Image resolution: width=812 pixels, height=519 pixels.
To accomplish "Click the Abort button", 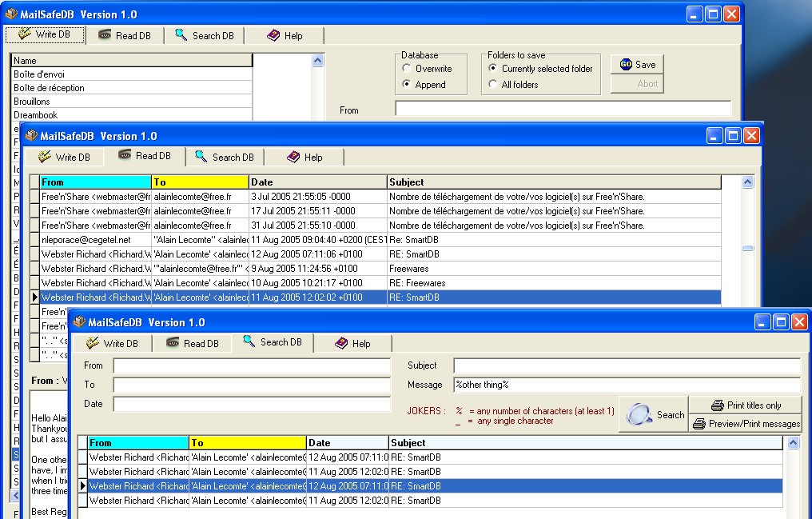I will point(637,84).
